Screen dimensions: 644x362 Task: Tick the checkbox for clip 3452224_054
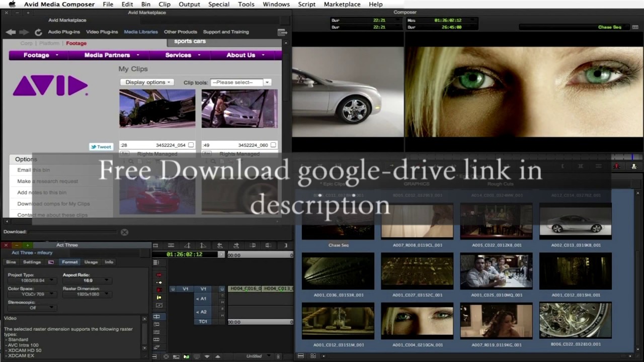click(191, 145)
